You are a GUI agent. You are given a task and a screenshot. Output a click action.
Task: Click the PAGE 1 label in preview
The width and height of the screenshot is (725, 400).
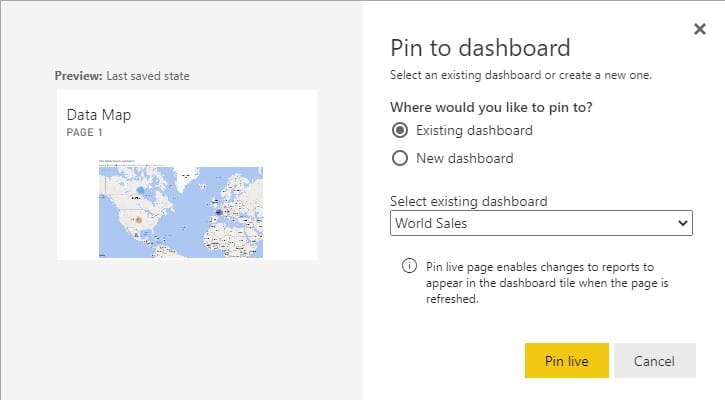[84, 132]
